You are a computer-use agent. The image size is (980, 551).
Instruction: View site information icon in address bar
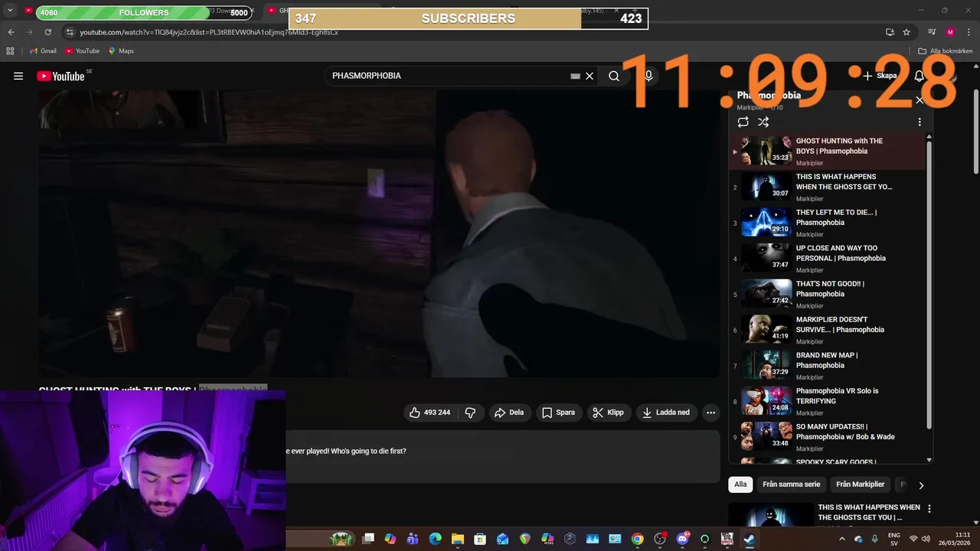coord(70,32)
